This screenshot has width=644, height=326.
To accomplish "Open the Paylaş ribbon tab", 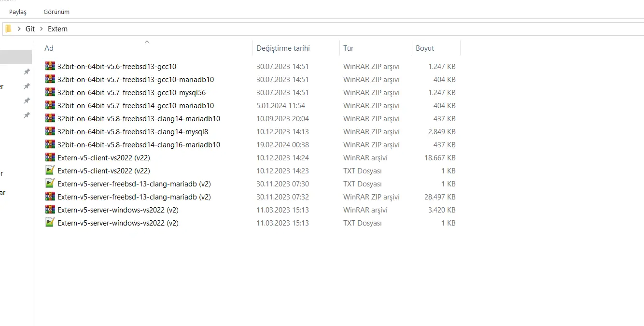I will (18, 12).
